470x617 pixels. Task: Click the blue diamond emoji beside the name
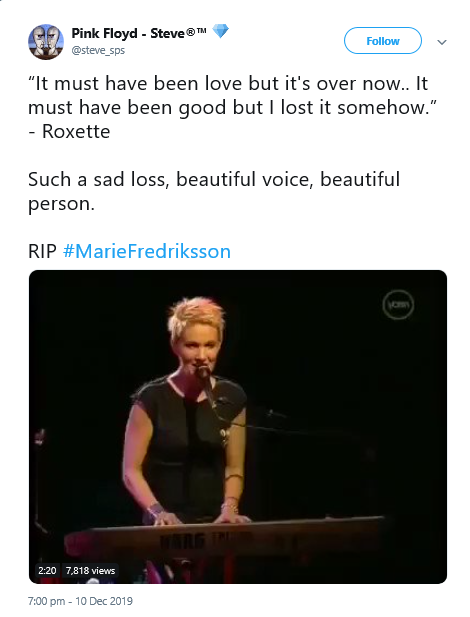[x=221, y=31]
